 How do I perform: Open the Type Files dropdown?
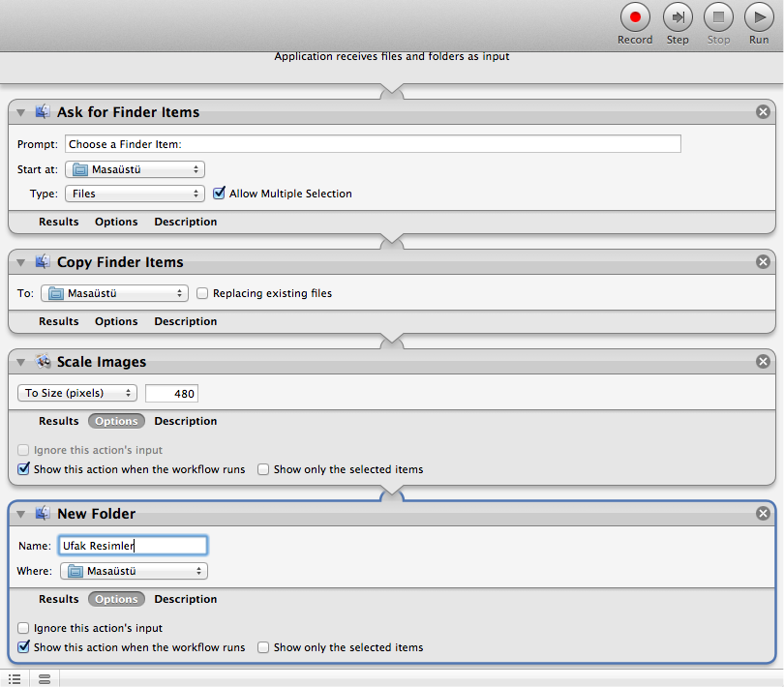point(135,194)
